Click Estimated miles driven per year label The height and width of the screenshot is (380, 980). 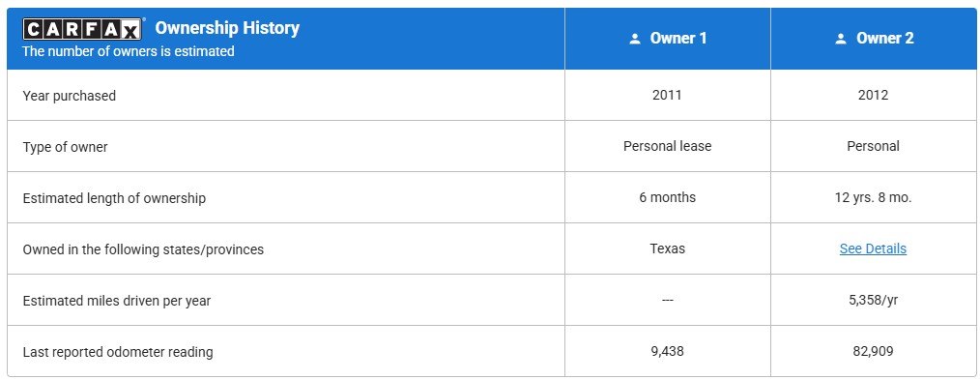[x=116, y=301]
